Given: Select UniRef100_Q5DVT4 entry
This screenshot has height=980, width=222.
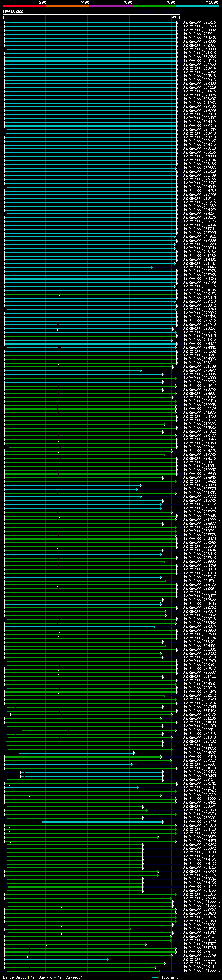Looking at the screenshot, I should [x=199, y=68].
